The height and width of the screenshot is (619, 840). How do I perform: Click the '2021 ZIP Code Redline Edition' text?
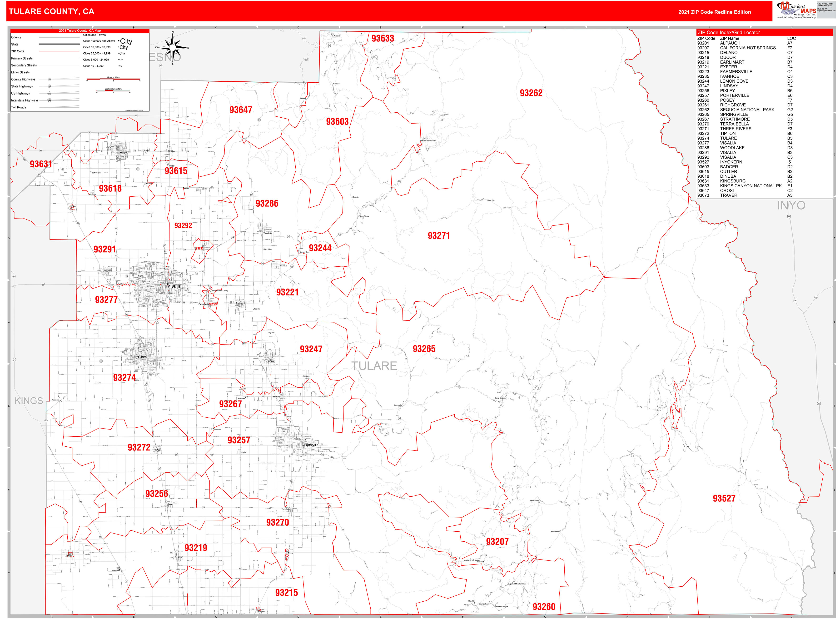pyautogui.click(x=714, y=12)
